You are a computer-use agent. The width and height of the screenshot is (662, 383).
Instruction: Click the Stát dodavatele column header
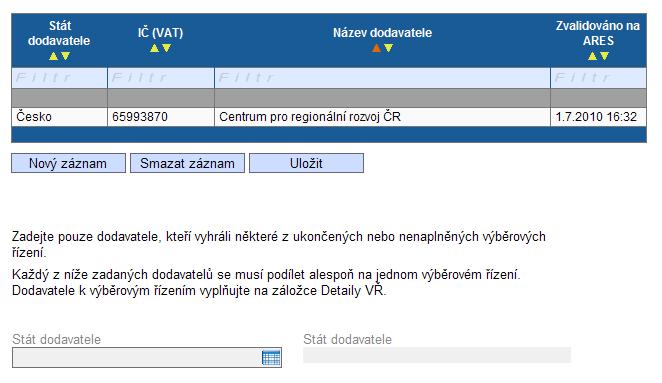tap(59, 33)
